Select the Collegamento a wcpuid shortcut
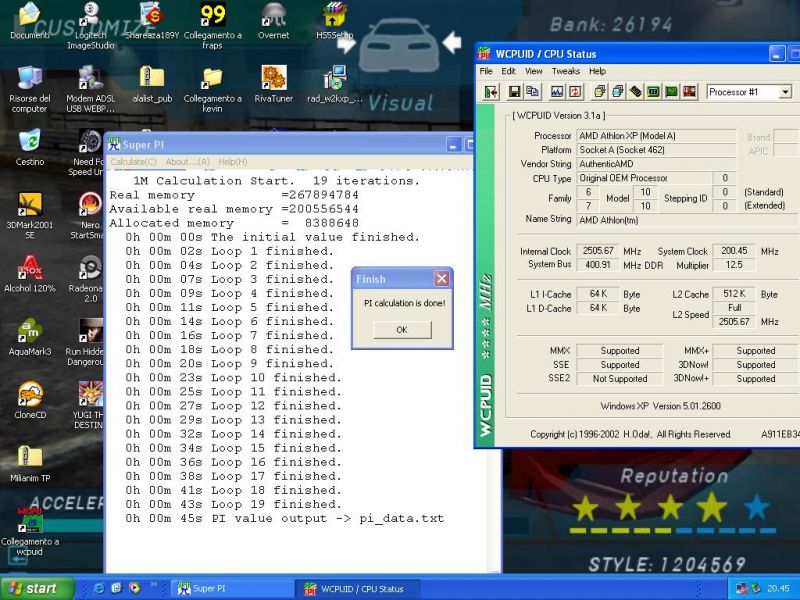Screen dimensions: 800x600 tap(30, 533)
